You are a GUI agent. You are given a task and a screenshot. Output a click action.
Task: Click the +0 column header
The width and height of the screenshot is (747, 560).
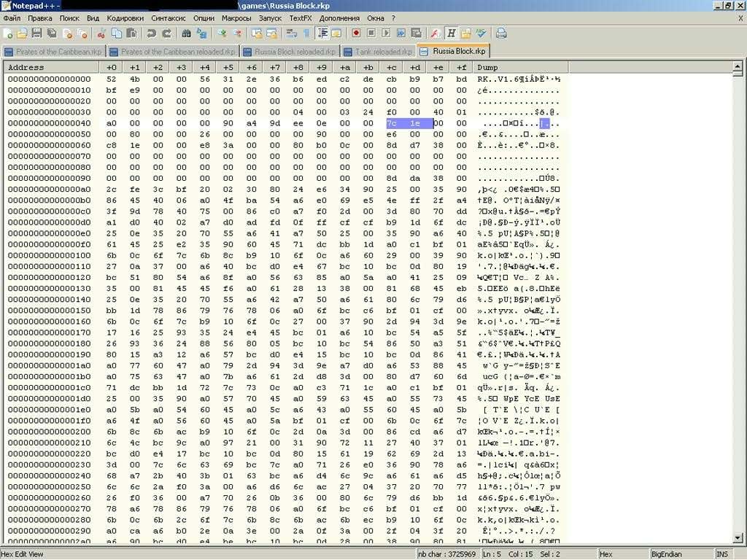(x=111, y=67)
